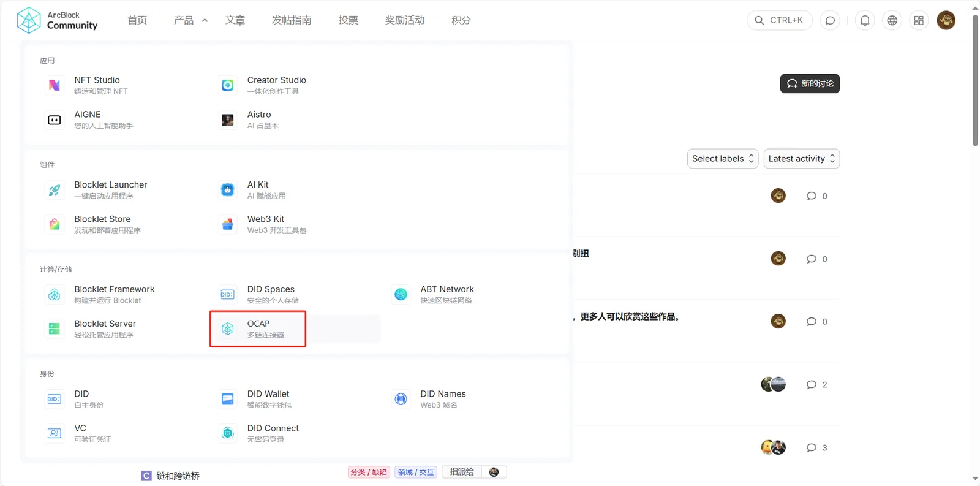980x486 pixels.
Task: Click the OCAP icon
Action: coord(227,328)
